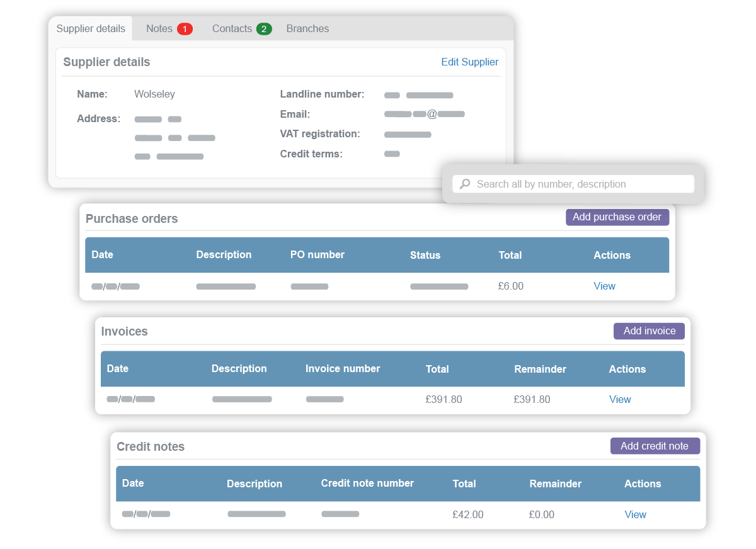Click the search magnifier icon

tap(464, 183)
